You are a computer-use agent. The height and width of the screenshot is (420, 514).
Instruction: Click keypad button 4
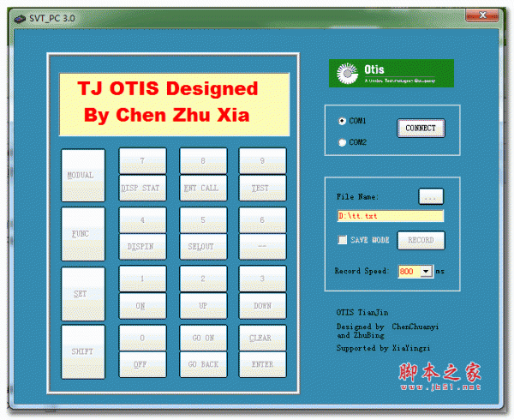[x=142, y=220]
